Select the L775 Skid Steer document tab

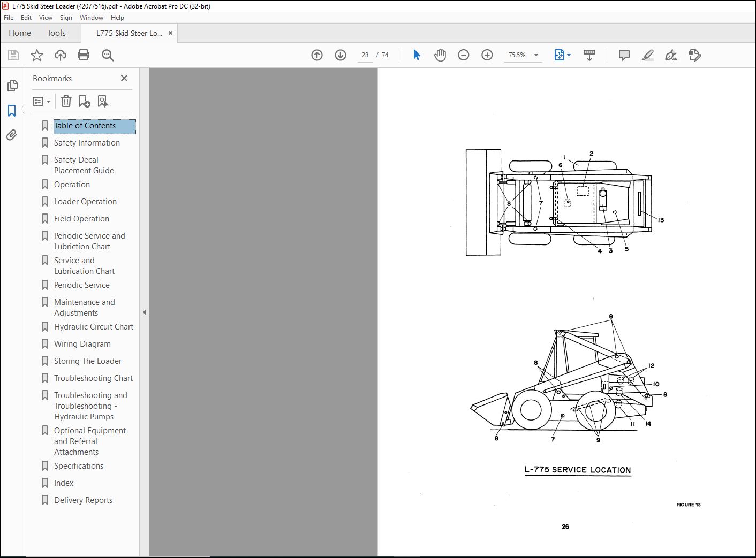click(129, 33)
